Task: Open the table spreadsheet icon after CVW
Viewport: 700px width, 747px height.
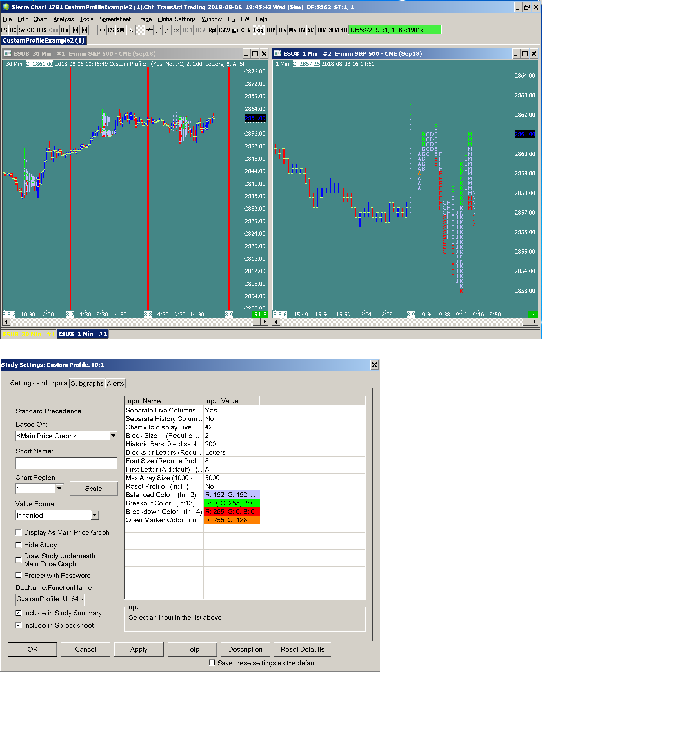Action: point(235,30)
